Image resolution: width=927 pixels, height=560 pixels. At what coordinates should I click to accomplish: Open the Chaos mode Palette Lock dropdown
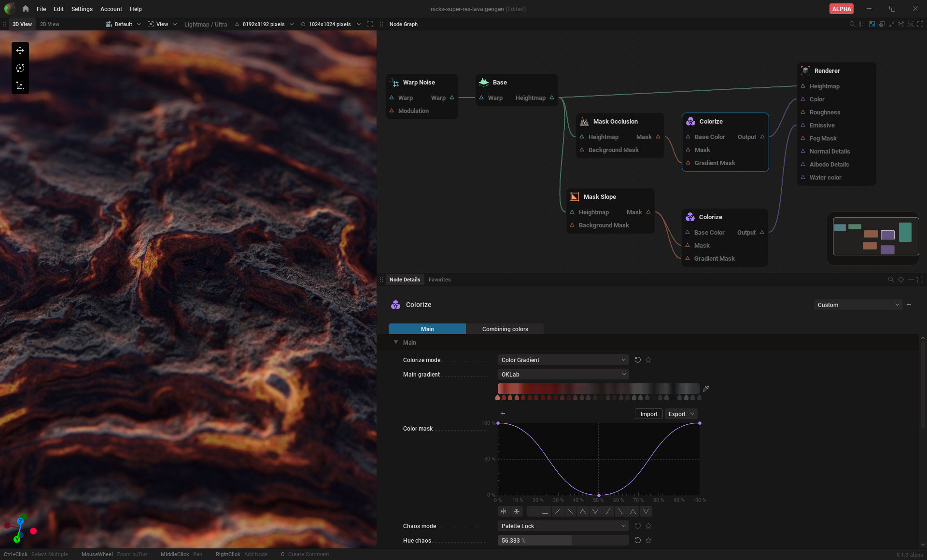pyautogui.click(x=563, y=526)
